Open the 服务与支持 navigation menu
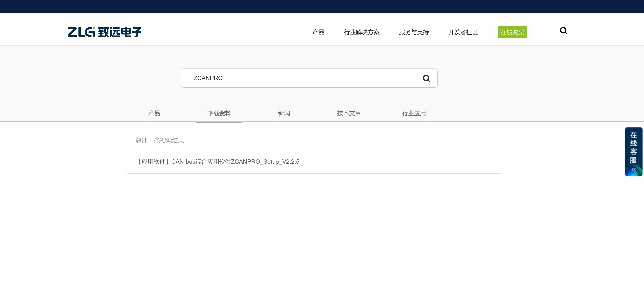This screenshot has height=303, width=644. tap(414, 32)
